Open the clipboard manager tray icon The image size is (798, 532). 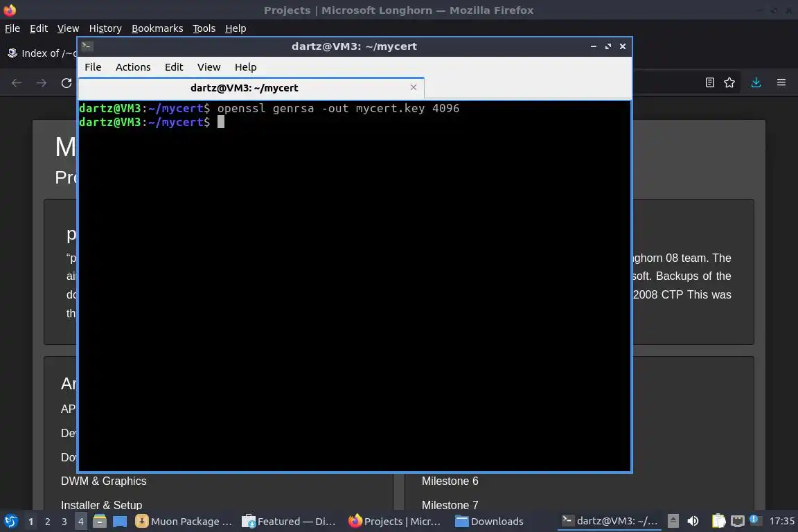(x=718, y=521)
